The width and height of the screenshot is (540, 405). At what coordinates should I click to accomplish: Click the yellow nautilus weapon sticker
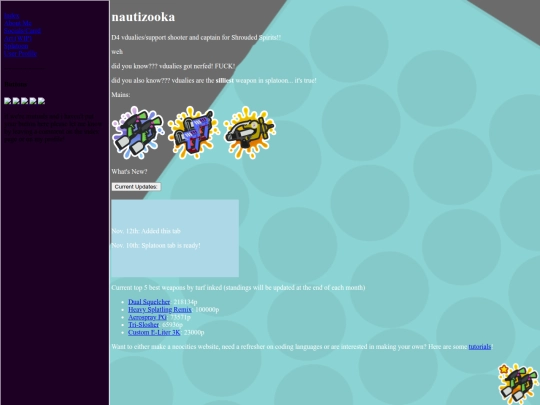point(249,133)
